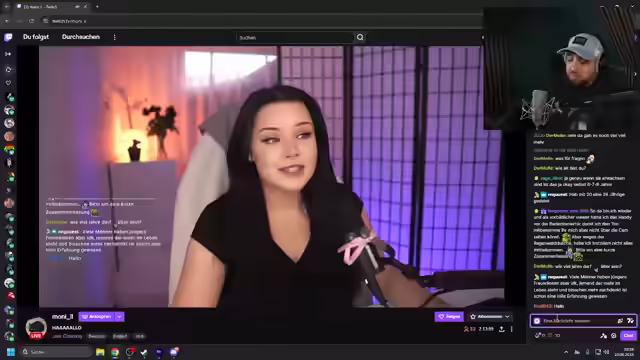640x360 pixels.
Task: Open File Explorer from the taskbar
Action: [x=100, y=352]
